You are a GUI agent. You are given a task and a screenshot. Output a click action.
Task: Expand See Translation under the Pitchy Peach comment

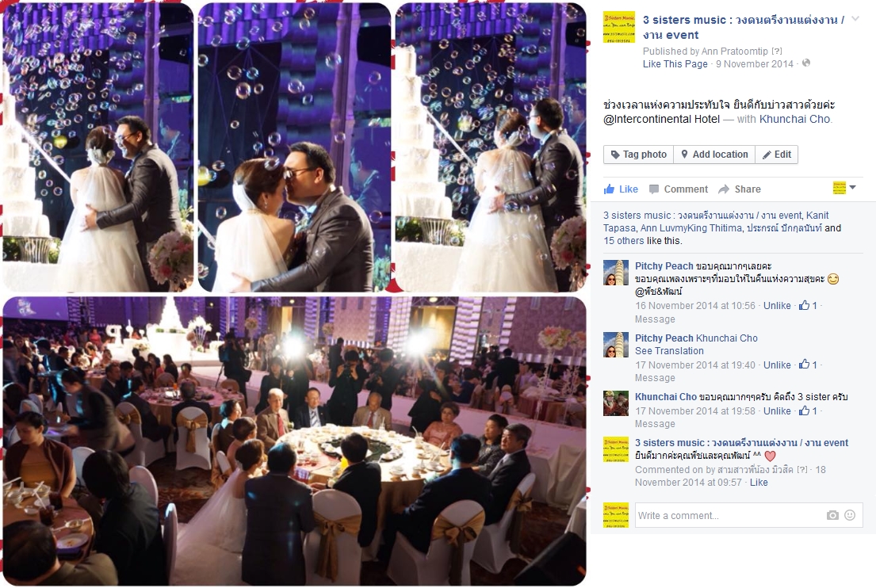669,351
